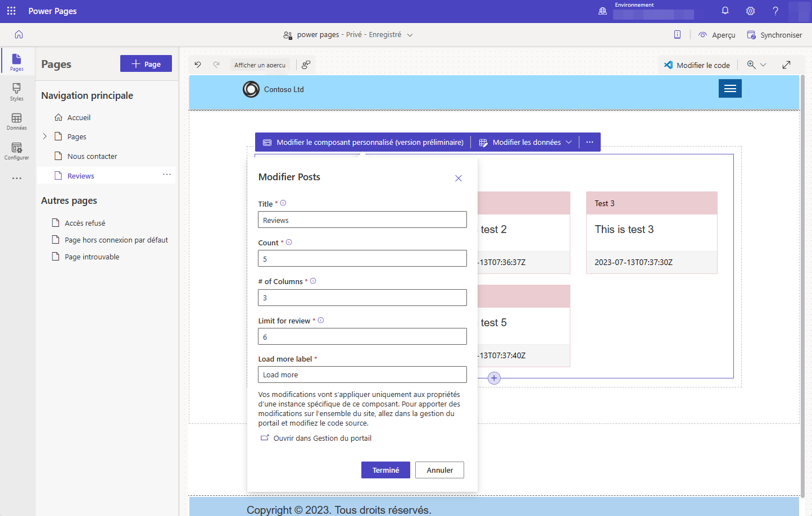Click the Annuler button
This screenshot has height=516, width=812.
(x=439, y=470)
